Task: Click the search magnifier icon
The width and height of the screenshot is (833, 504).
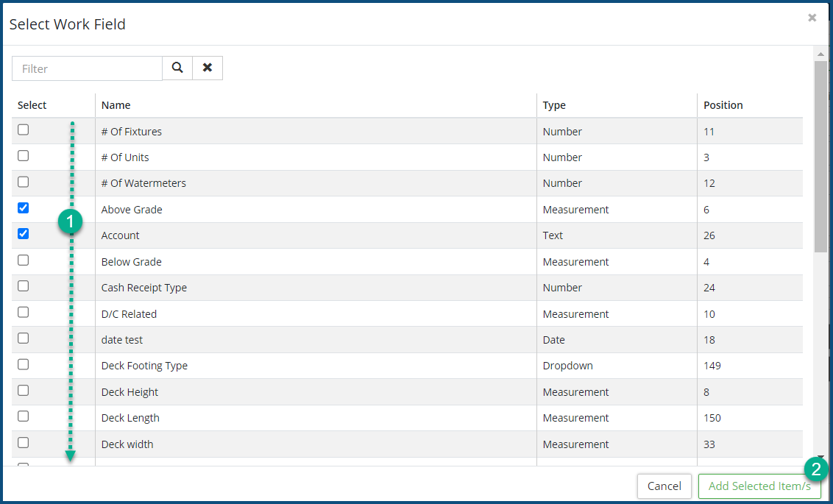Action: pos(177,68)
